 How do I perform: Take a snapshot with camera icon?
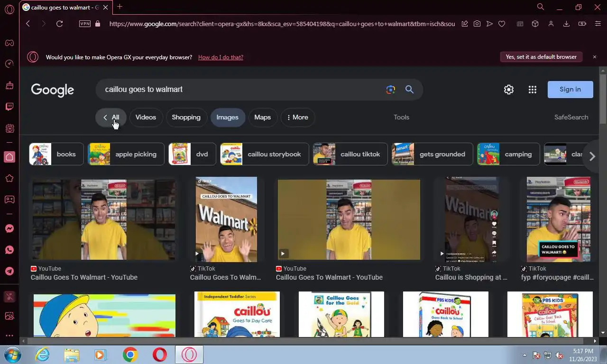(477, 24)
